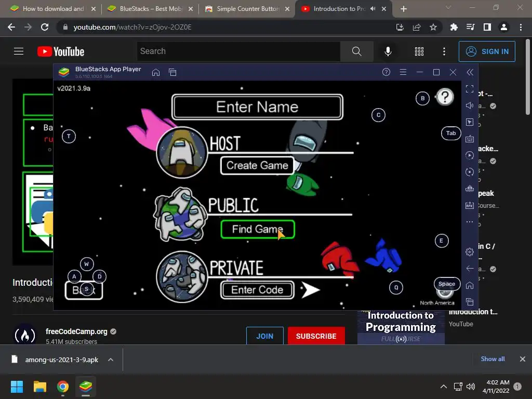This screenshot has width=532, height=399.
Task: Click YouTube SIGN IN button
Action: point(487,51)
